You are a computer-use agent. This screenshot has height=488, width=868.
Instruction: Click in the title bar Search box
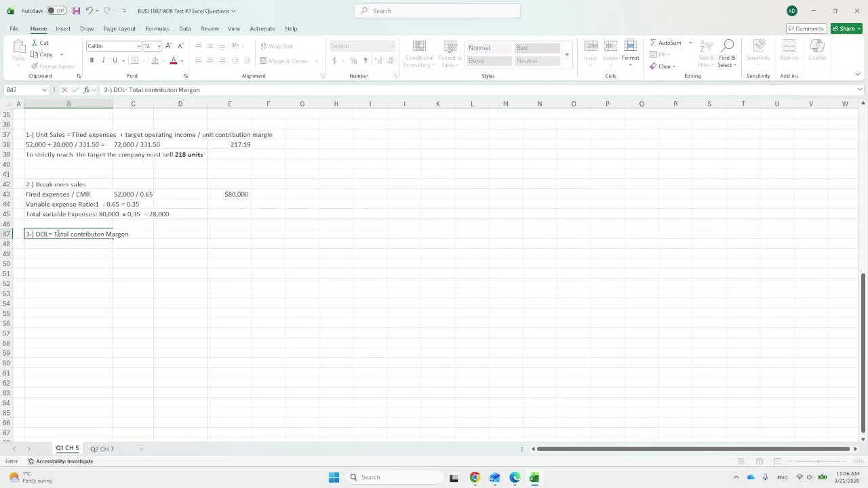(x=437, y=11)
